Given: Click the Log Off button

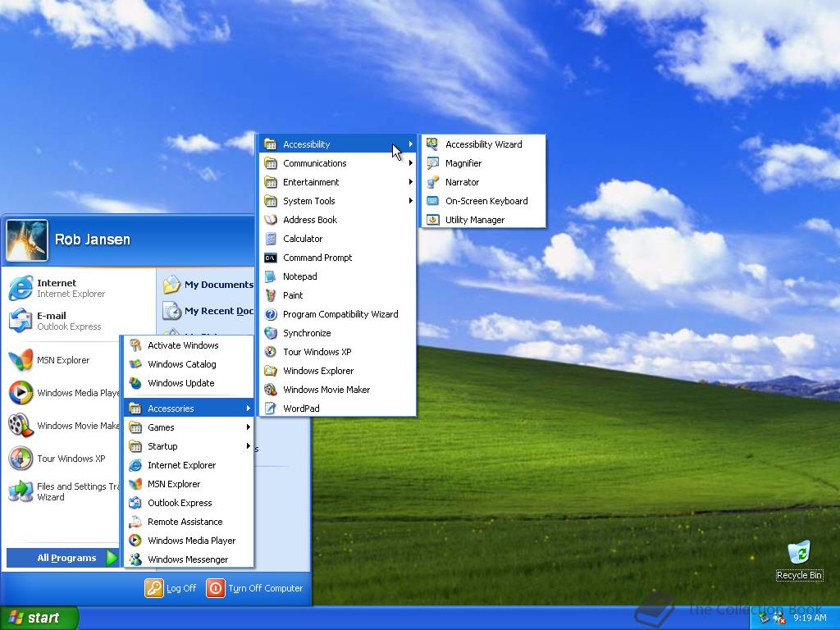Looking at the screenshot, I should click(171, 588).
